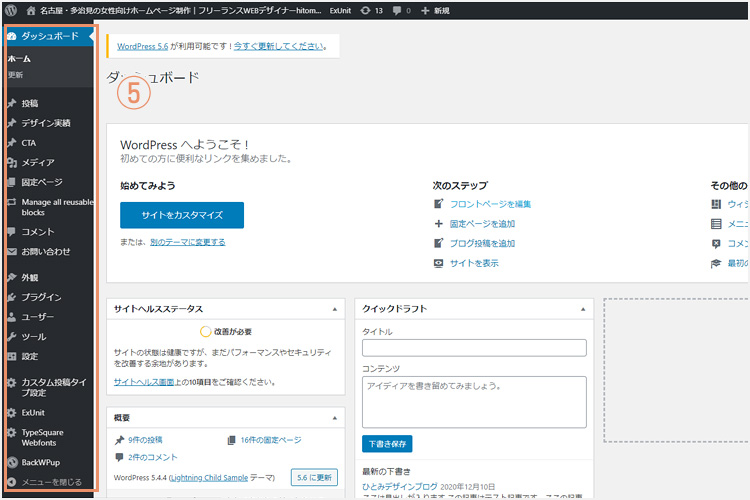This screenshot has width=750, height=500.
Task: Click the WordPress logo in admin bar
Action: (11, 10)
